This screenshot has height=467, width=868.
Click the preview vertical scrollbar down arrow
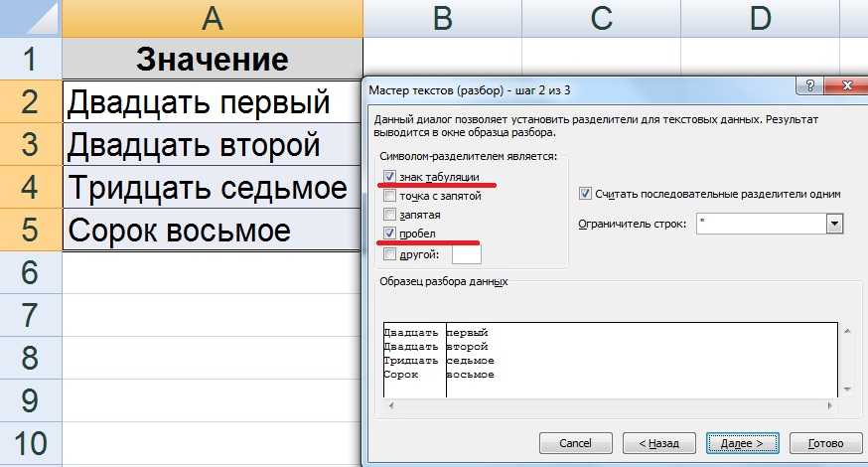tap(847, 389)
